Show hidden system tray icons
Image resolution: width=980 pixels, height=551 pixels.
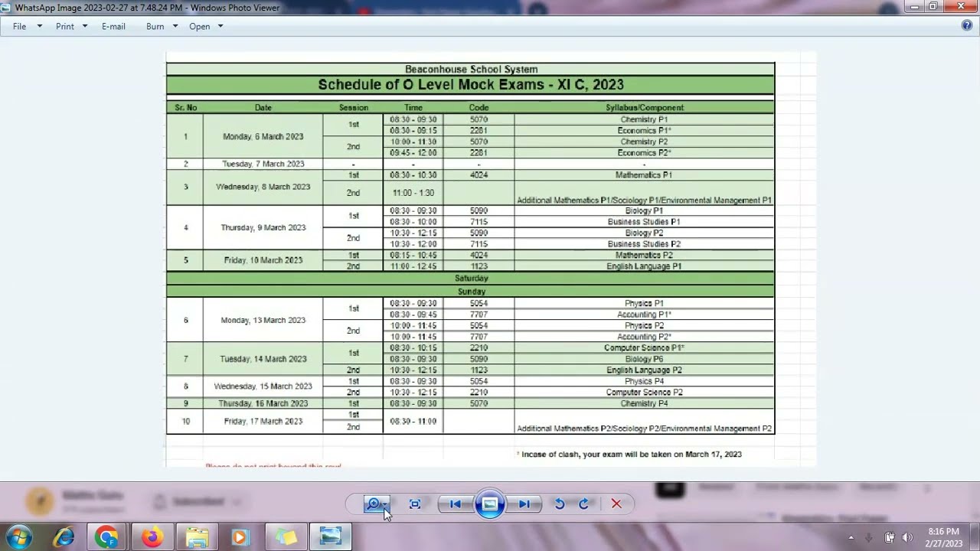851,537
